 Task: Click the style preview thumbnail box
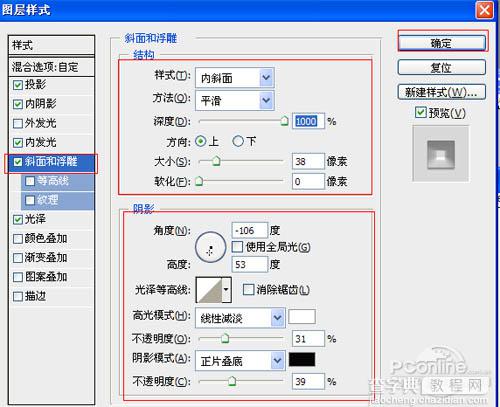441,154
